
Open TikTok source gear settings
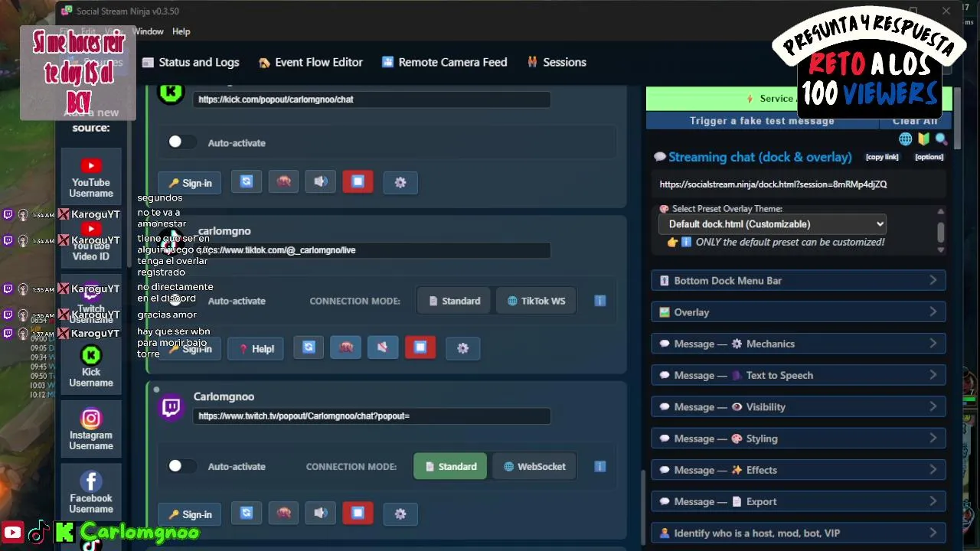click(x=462, y=347)
